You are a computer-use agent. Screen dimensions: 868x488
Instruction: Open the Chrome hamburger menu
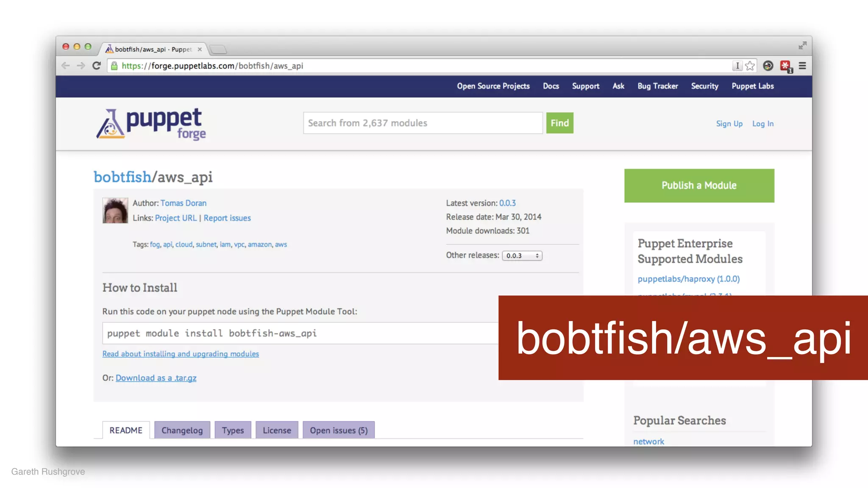[x=802, y=66]
